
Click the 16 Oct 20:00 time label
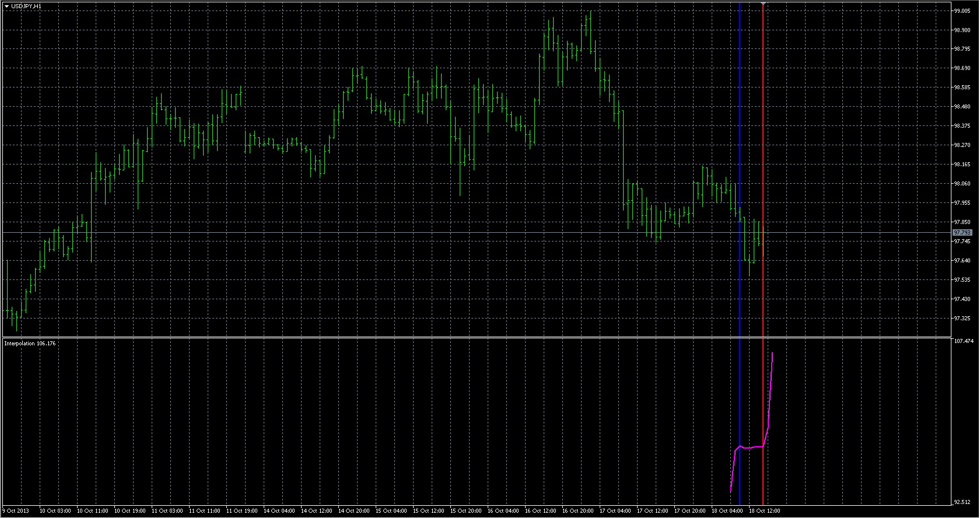click(x=578, y=511)
